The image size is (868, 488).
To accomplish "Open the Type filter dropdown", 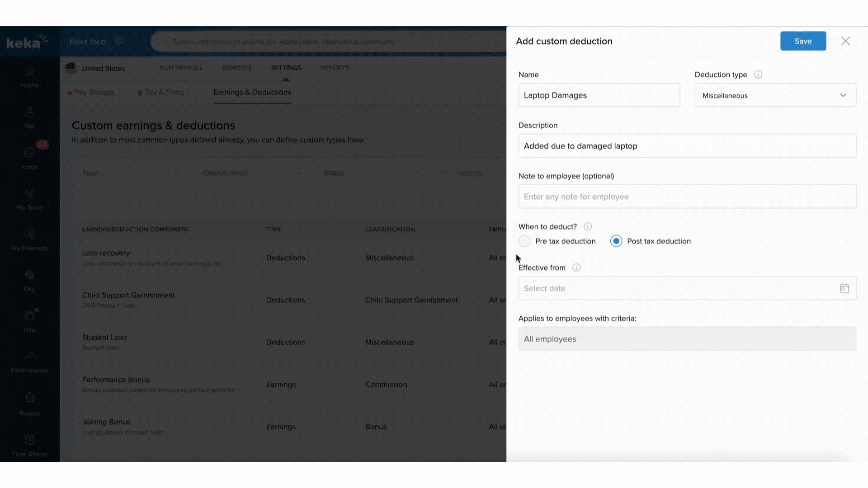I will [x=131, y=173].
